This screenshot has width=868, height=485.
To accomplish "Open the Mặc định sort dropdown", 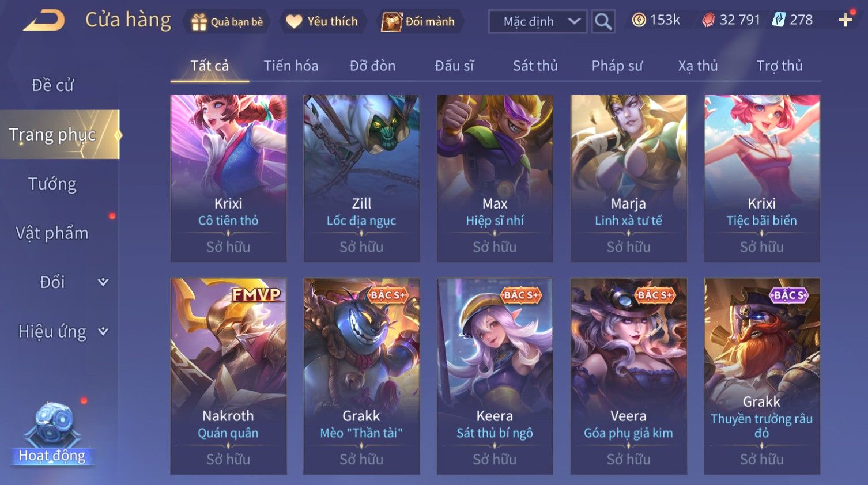I will (x=538, y=22).
